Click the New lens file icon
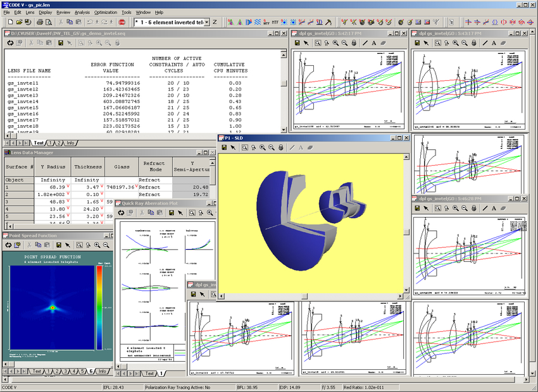The height and width of the screenshot is (392, 538). (10, 22)
